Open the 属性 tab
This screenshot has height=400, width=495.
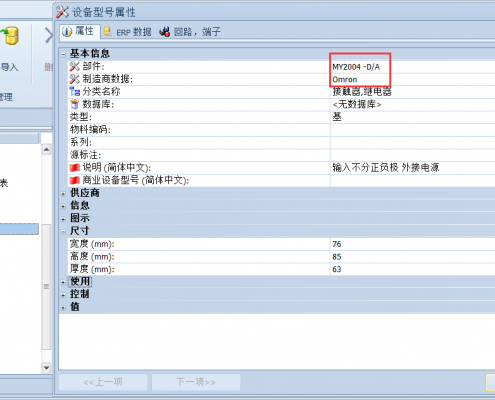[80, 32]
